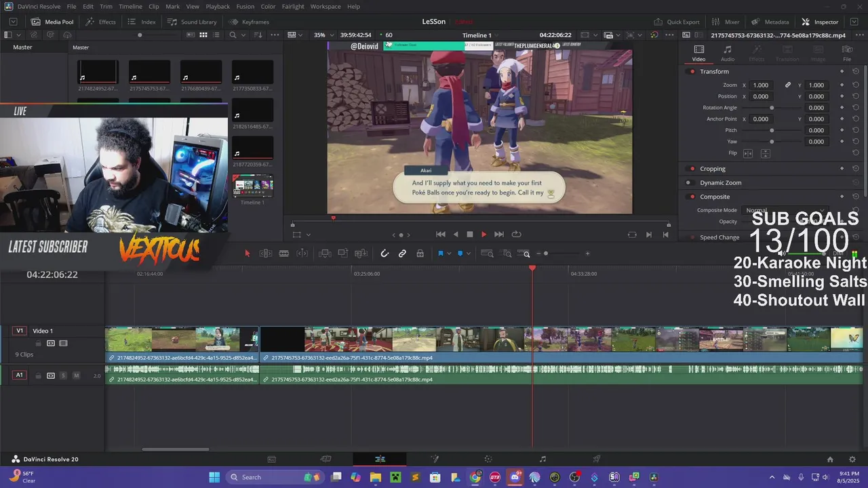
Task: Jump to first frame in viewer
Action: click(x=440, y=235)
